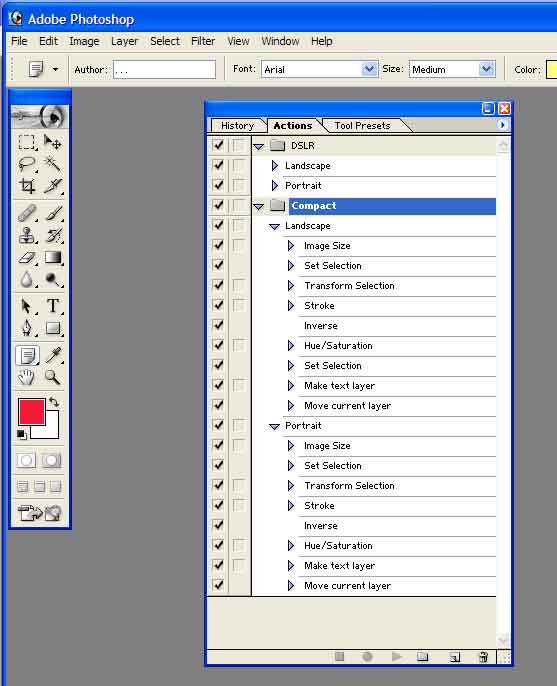Select the Magic Wand tool
The image size is (557, 686).
click(x=53, y=164)
